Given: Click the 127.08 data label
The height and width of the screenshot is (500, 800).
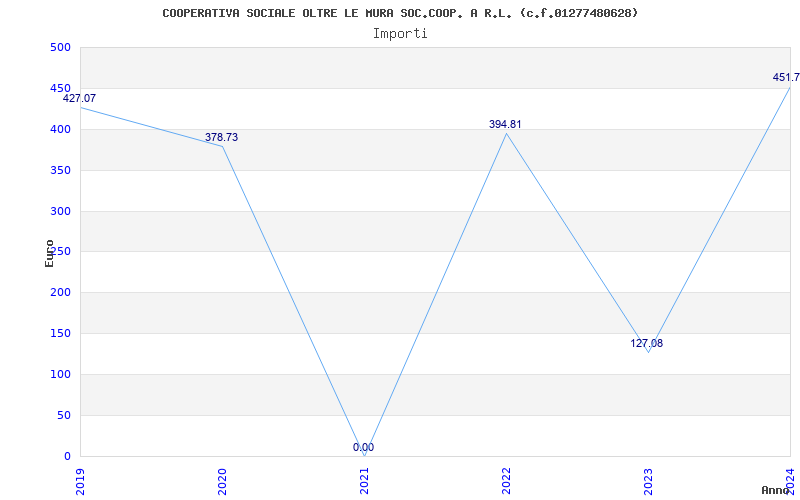Looking at the screenshot, I should tap(646, 343).
